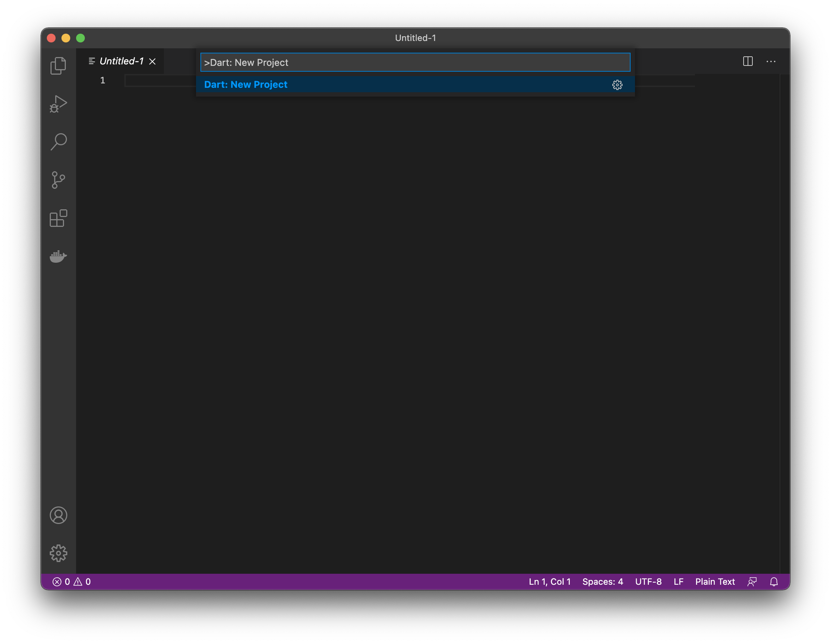This screenshot has width=831, height=644.
Task: Open the Explorer view in activity bar
Action: point(58,65)
